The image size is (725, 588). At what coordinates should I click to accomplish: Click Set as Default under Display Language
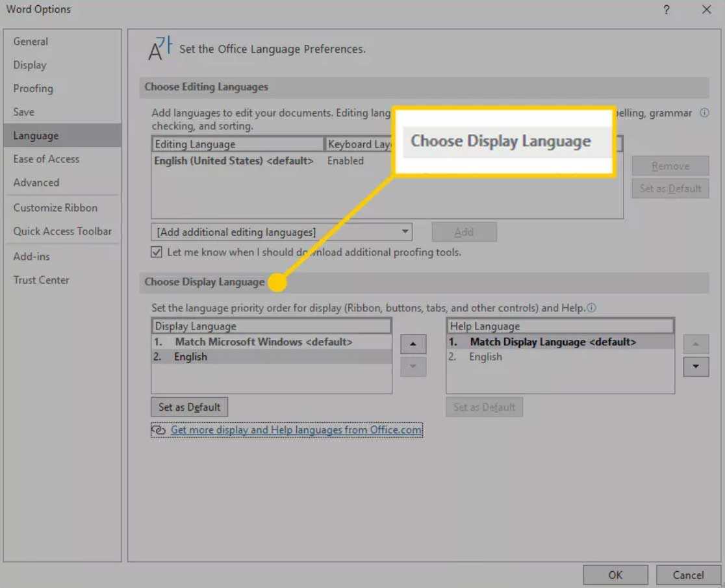click(189, 407)
